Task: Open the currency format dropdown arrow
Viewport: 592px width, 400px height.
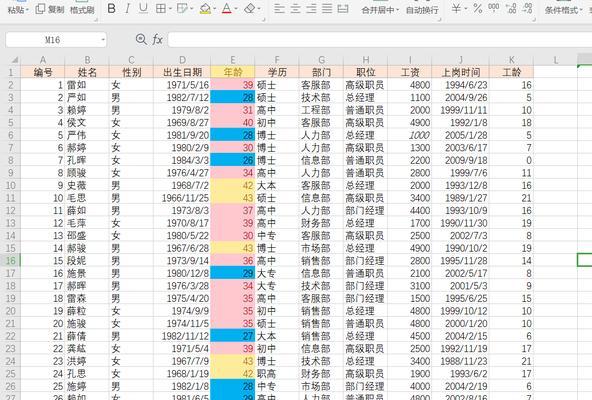Action: click(x=465, y=9)
